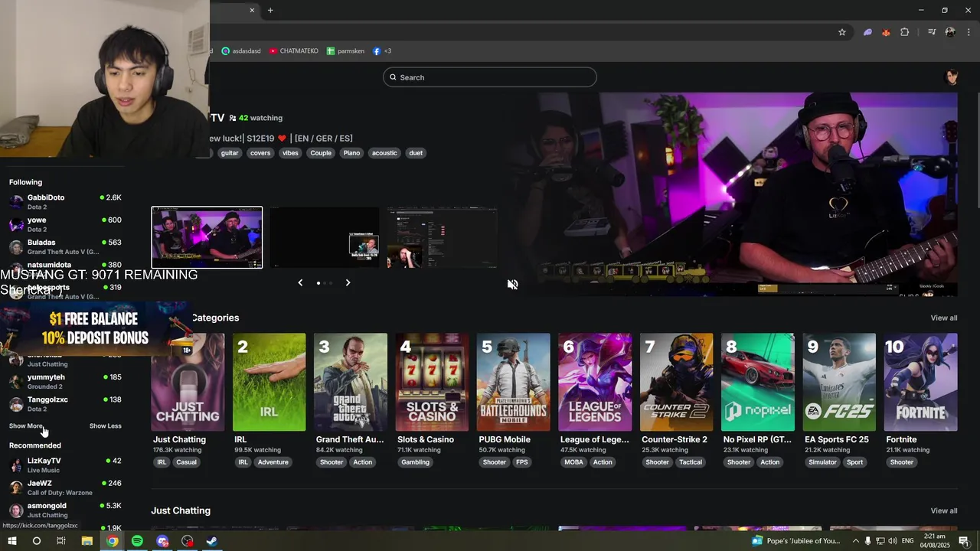The width and height of the screenshot is (980, 551).
Task: Open Just Chatting category card
Action: tap(188, 382)
